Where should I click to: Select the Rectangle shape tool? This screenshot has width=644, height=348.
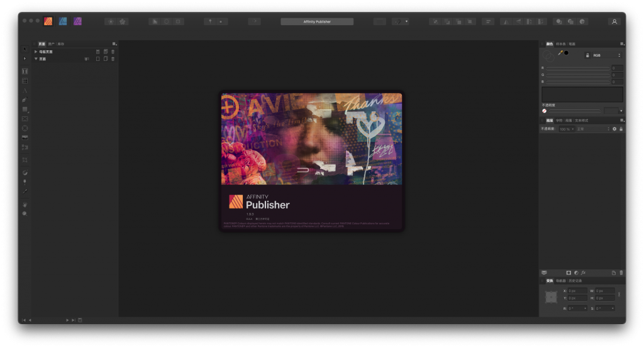click(25, 109)
